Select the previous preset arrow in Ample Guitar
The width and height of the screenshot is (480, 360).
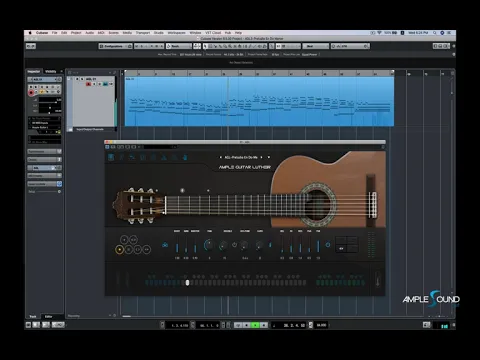(x=220, y=157)
